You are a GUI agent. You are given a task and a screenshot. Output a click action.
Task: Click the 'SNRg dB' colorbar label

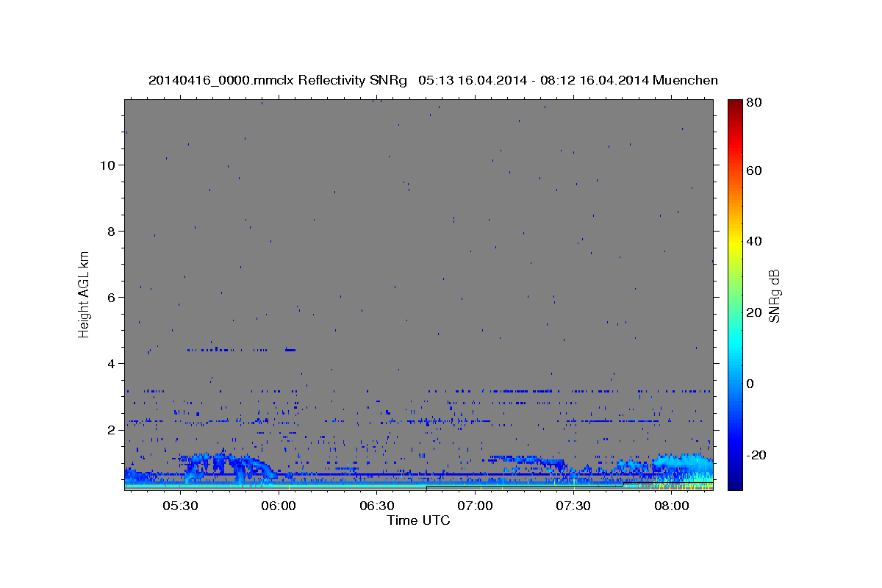[775, 295]
